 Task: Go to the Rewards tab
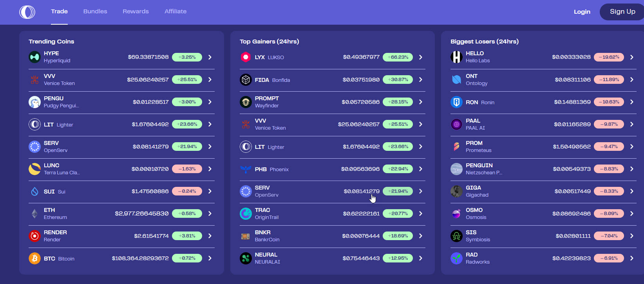[136, 11]
